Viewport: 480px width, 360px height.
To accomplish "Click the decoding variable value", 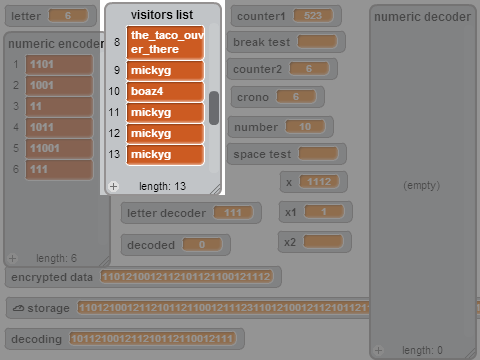I will 152,339.
